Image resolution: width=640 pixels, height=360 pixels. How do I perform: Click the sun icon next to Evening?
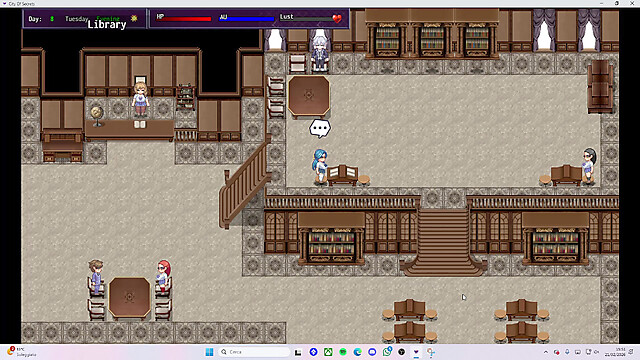tap(134, 18)
